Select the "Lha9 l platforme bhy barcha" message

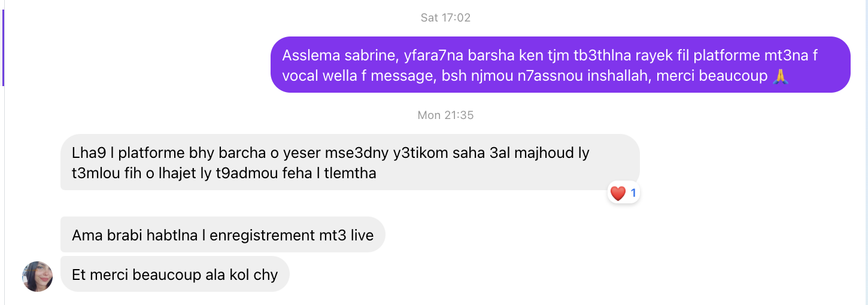(x=350, y=162)
